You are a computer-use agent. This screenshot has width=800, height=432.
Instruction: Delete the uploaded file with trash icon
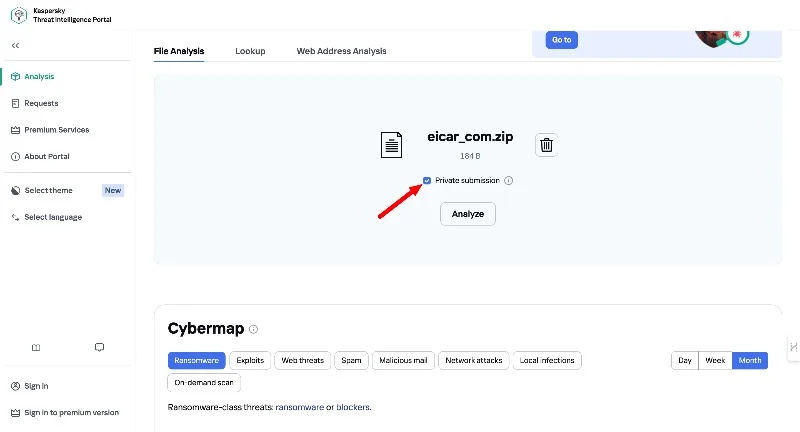(546, 145)
